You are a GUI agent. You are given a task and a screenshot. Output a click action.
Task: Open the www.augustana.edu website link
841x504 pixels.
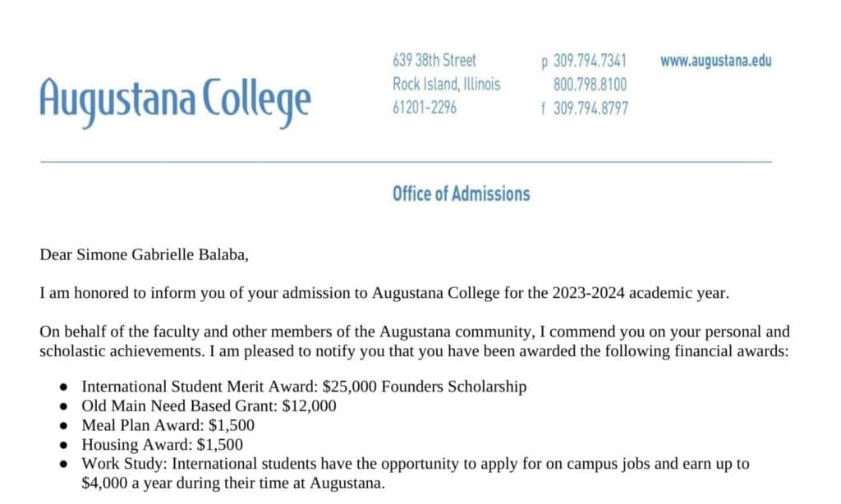click(715, 61)
